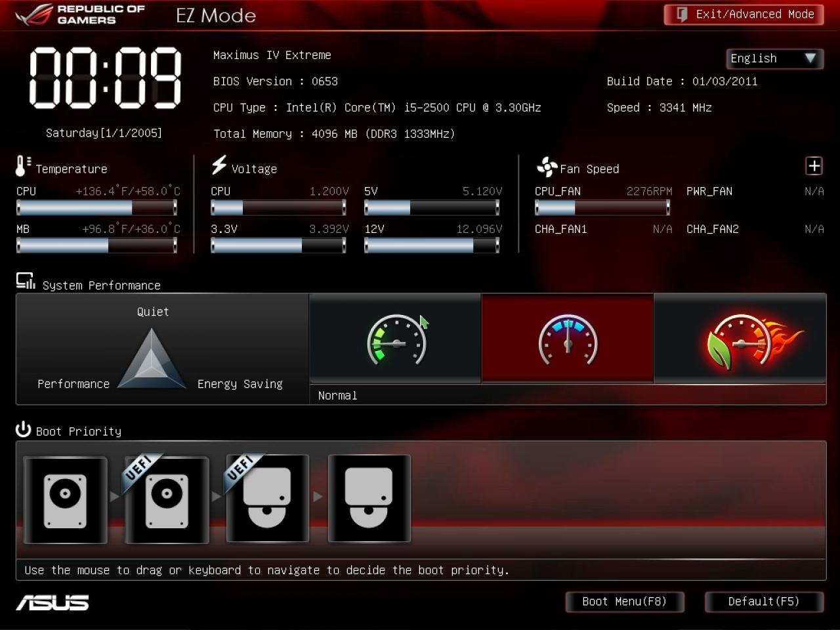Click the Exit/Advanced Mode button
Screen dimensions: 840x630
(744, 14)
